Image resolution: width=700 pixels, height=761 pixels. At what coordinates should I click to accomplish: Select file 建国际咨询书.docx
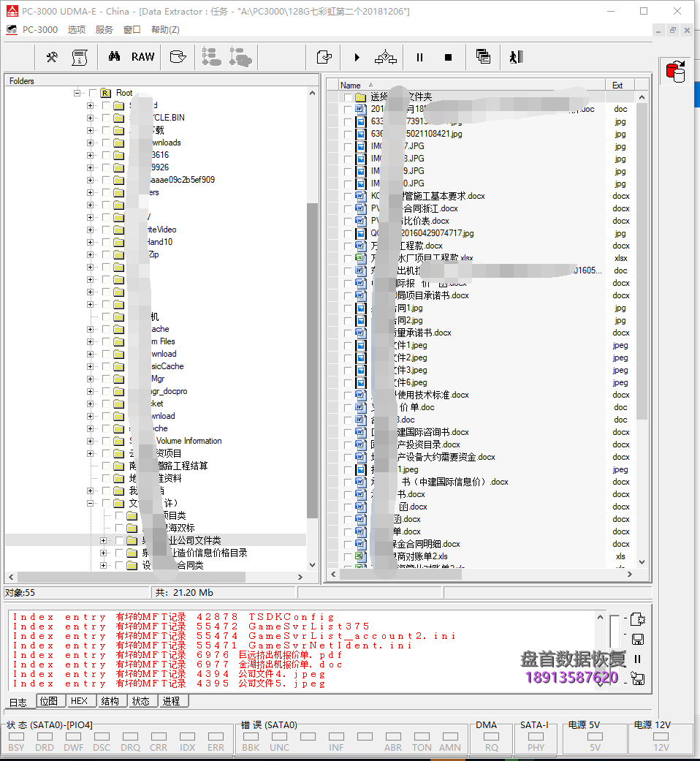419,432
